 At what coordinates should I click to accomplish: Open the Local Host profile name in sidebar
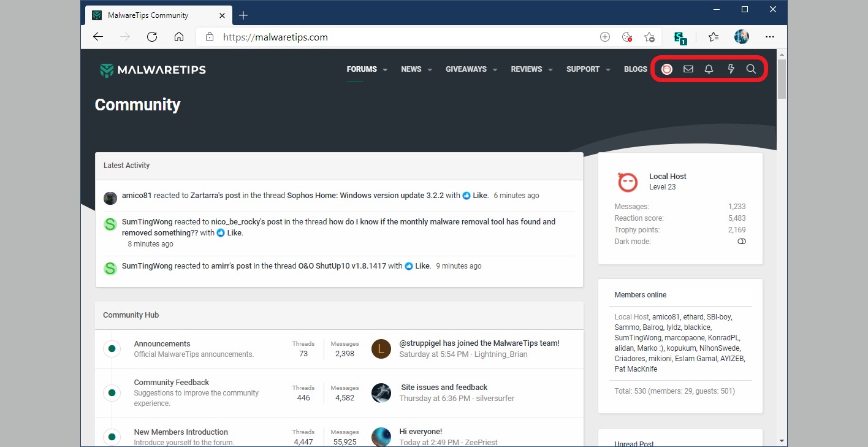(668, 177)
